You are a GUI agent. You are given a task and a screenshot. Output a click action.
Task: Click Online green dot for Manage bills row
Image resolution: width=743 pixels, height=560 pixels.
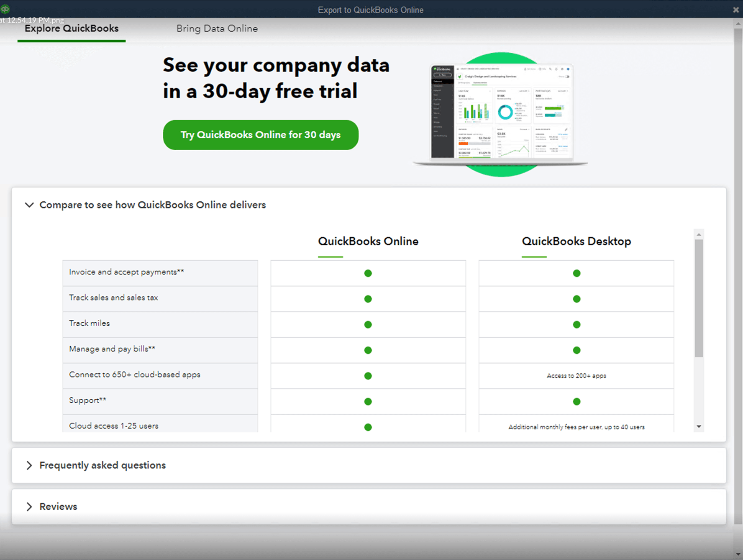tap(368, 350)
